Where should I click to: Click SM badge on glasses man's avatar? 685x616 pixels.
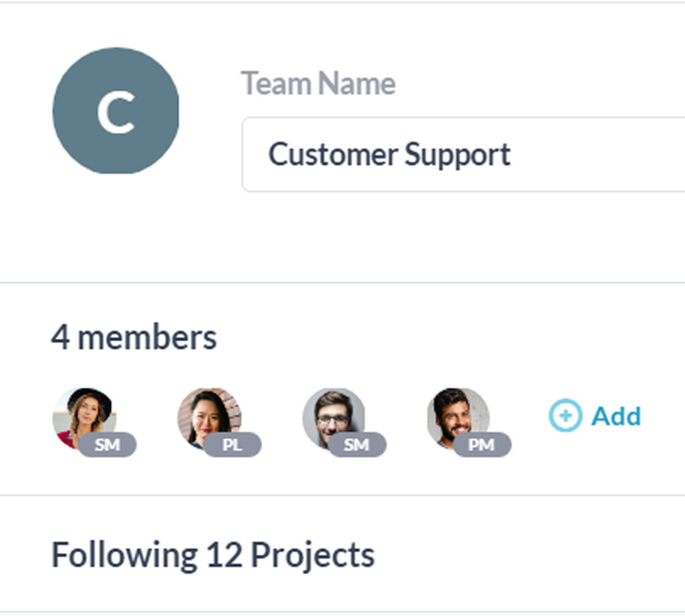[357, 445]
